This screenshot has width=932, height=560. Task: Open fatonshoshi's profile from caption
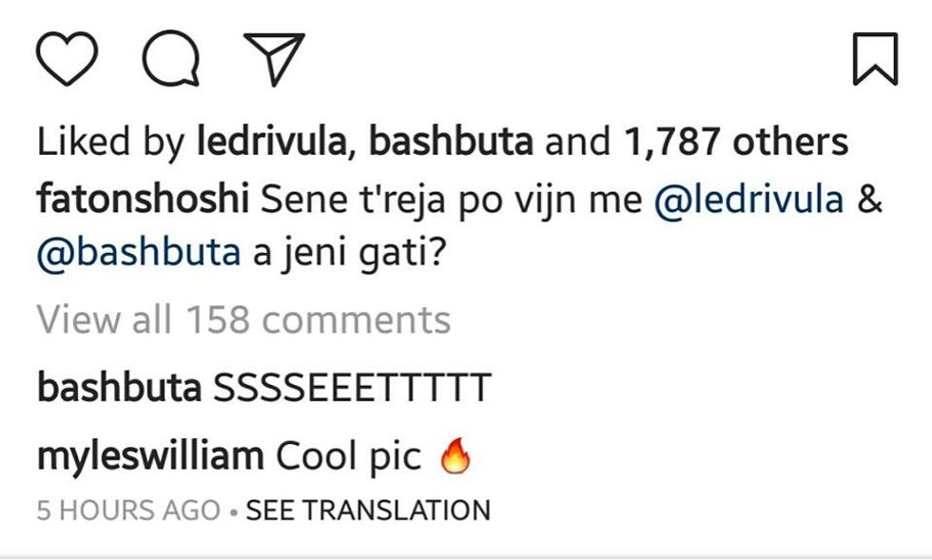click(x=143, y=201)
